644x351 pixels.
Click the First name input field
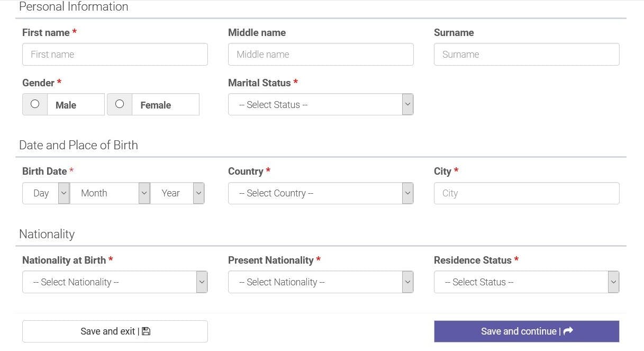(115, 55)
